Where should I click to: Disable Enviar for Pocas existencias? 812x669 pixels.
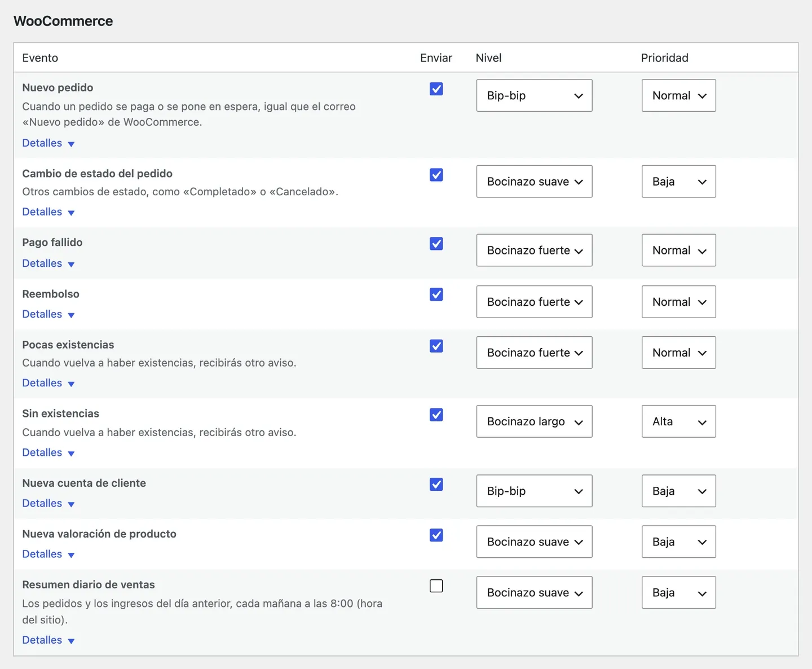tap(436, 346)
